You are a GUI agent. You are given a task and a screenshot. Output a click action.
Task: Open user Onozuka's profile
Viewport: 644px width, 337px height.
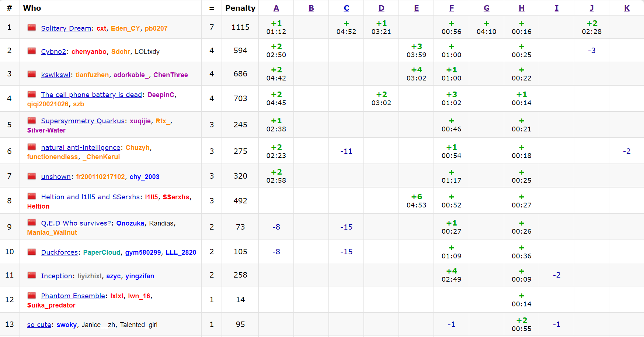point(130,223)
